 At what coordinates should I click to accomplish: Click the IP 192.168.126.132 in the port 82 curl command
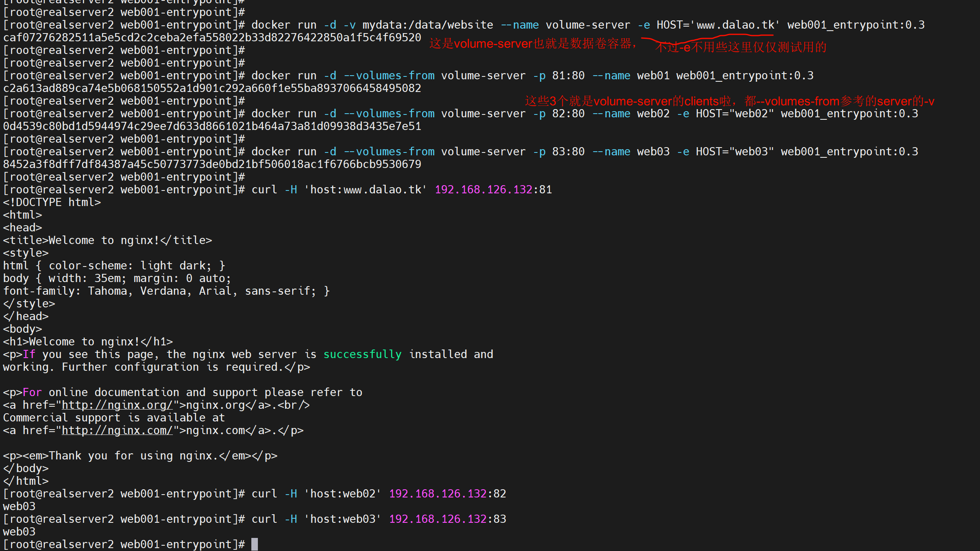point(438,494)
